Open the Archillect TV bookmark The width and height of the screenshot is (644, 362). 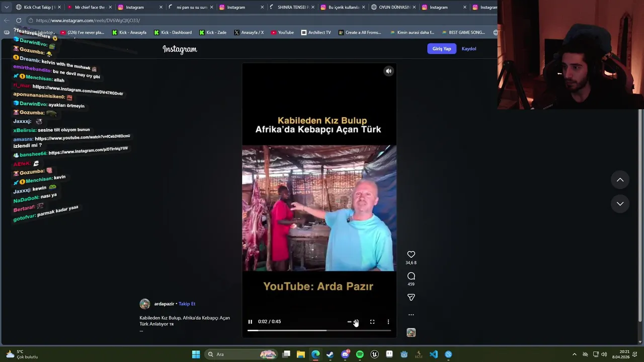point(316,32)
